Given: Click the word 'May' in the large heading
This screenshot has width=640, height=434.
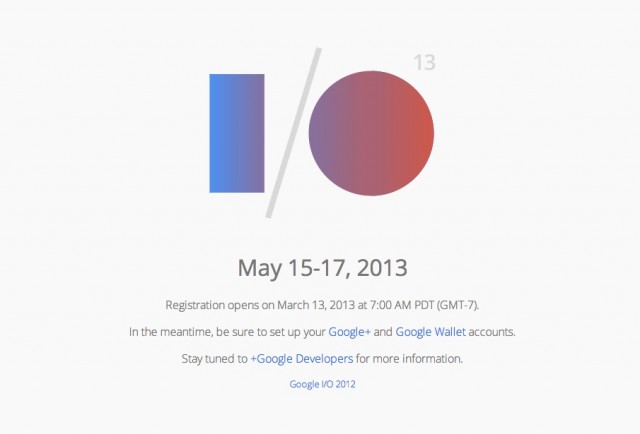Looking at the screenshot, I should (260, 269).
